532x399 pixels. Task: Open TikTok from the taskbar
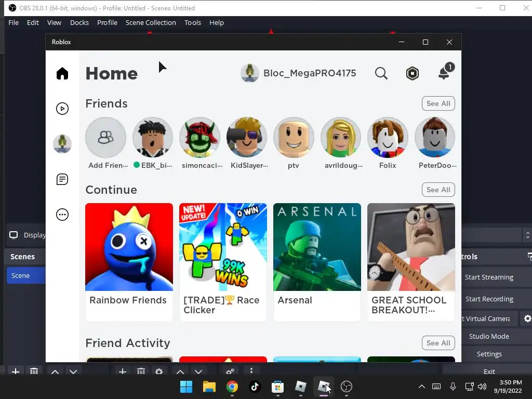pyautogui.click(x=255, y=387)
